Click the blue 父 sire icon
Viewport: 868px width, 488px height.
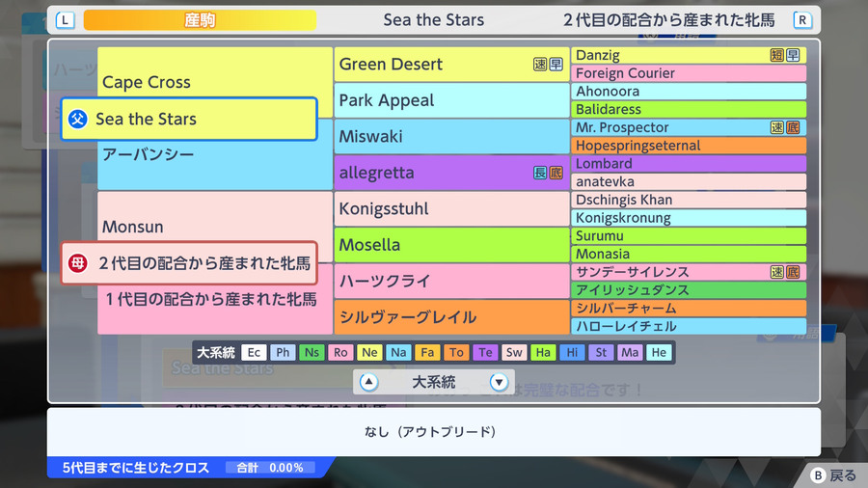point(78,119)
